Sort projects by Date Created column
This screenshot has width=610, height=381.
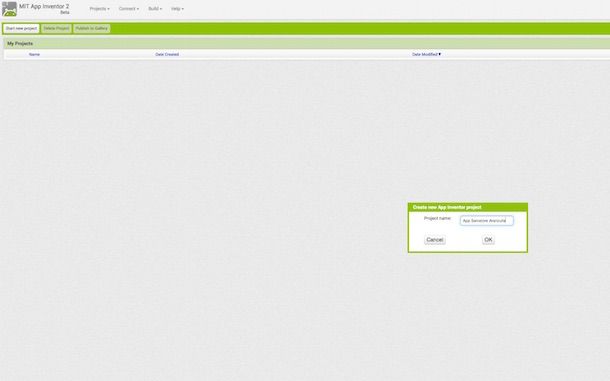point(167,54)
